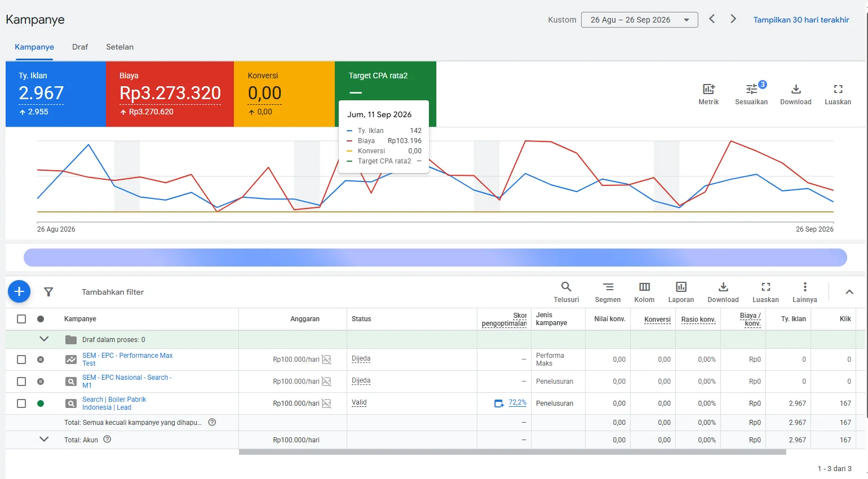This screenshot has height=479, width=868.
Task: Open the 72,2% optimization score link
Action: tap(517, 402)
